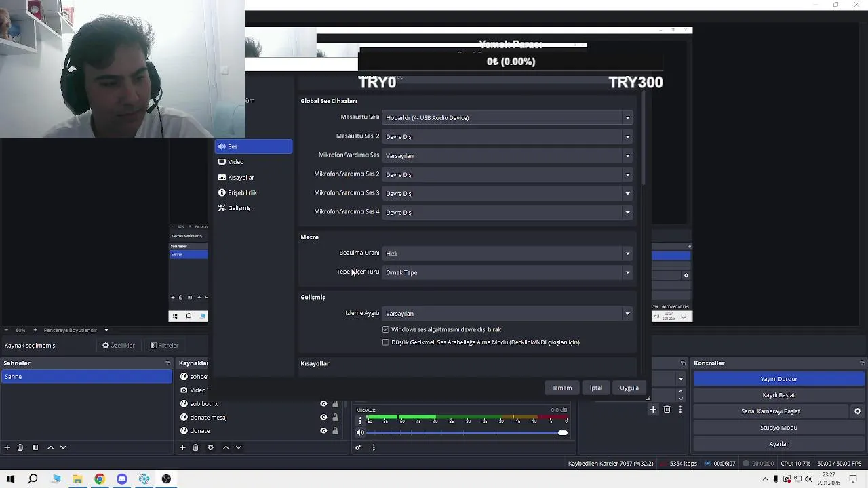Switch to the Video settings category
This screenshot has height=488, width=868.
pyautogui.click(x=254, y=162)
